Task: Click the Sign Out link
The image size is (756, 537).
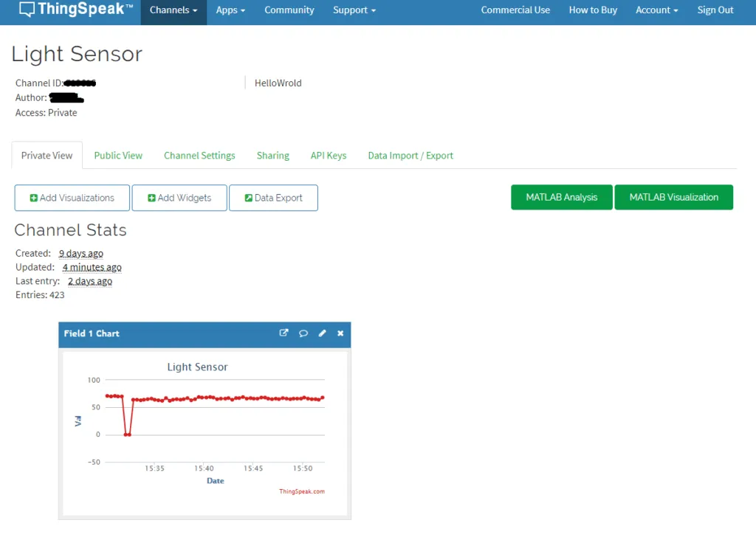Action: click(715, 10)
